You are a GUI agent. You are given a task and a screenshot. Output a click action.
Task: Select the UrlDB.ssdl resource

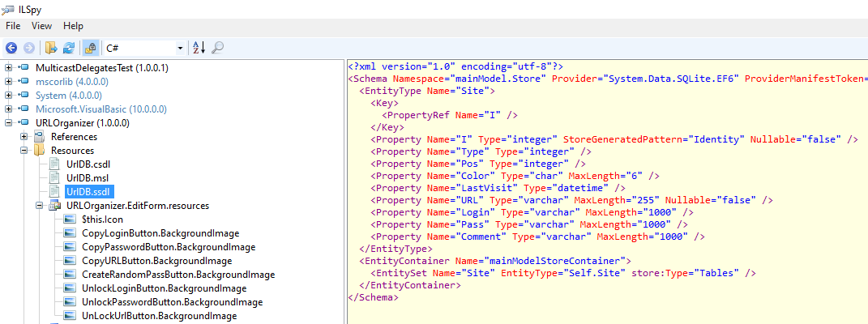pyautogui.click(x=90, y=192)
